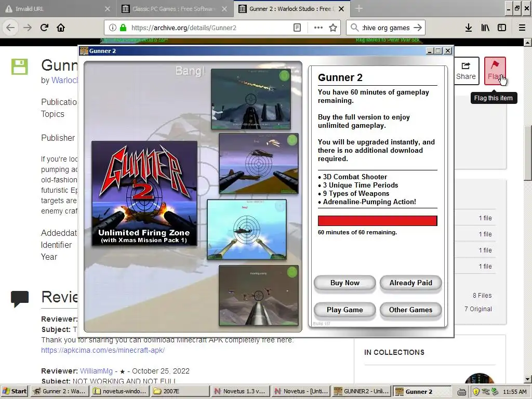532x399 pixels.
Task: Open page actions three-dot menu
Action: (318, 28)
